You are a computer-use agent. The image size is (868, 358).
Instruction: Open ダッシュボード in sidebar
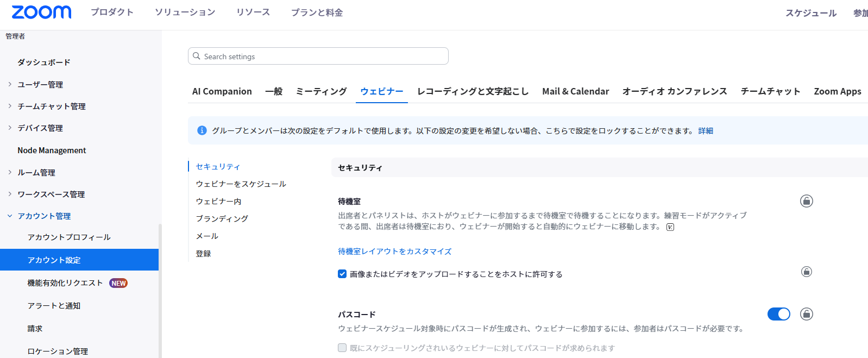click(44, 62)
